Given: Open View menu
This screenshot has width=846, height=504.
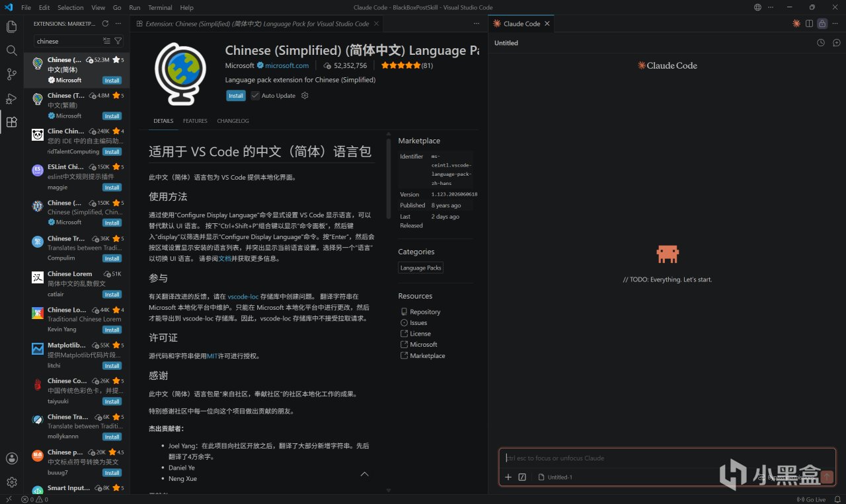Looking at the screenshot, I should point(98,7).
